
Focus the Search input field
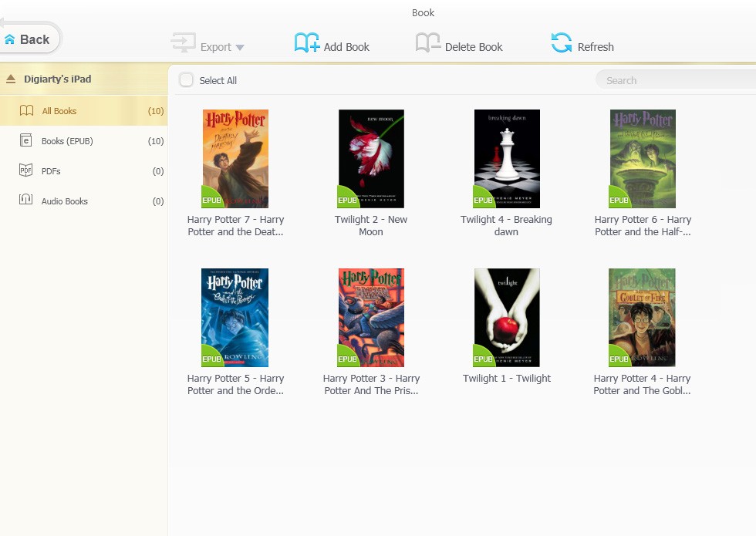(x=676, y=80)
